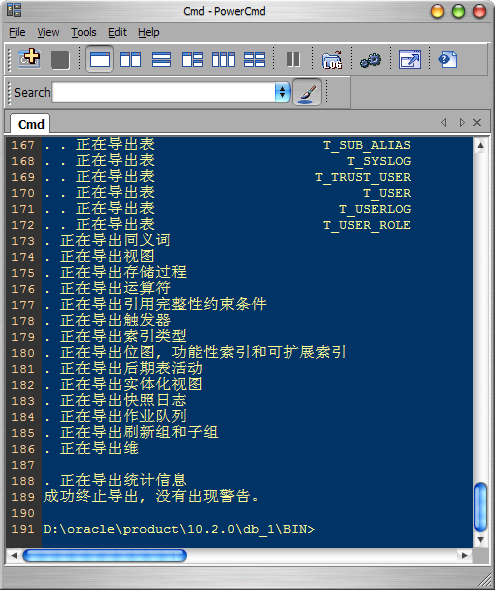Viewport: 495px width, 590px height.
Task: Click the horizontal scrollbar thumb
Action: pyautogui.click(x=105, y=555)
